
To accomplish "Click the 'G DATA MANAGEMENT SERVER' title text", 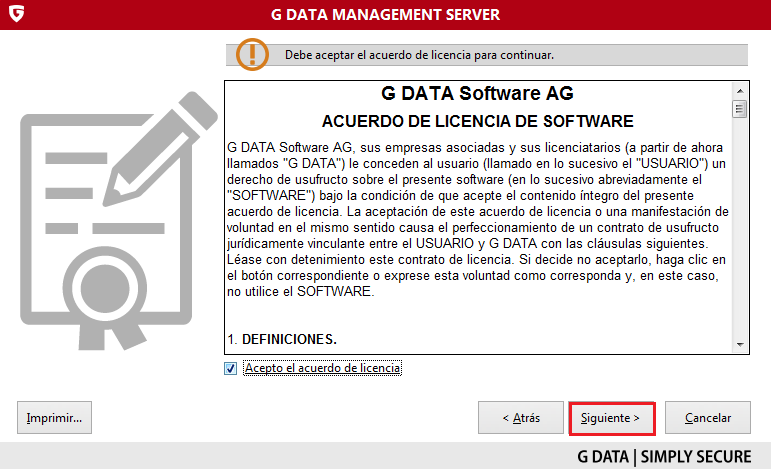I will (385, 15).
